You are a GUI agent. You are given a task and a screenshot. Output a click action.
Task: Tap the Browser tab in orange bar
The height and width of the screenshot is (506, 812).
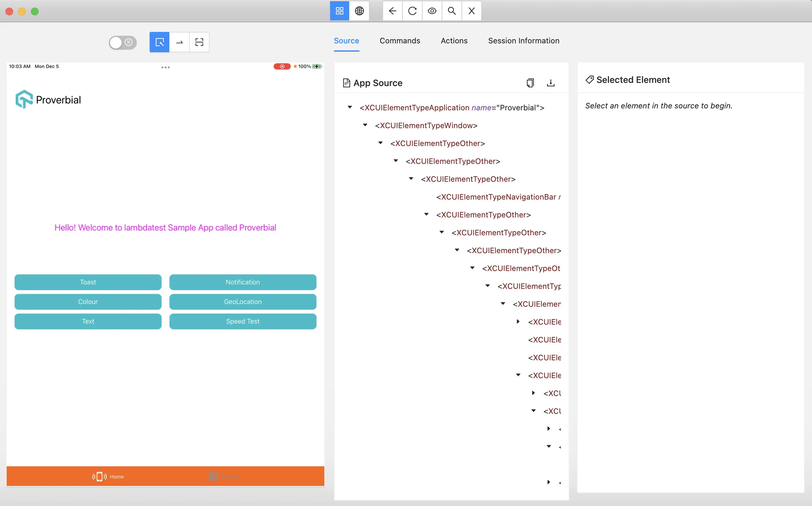click(x=224, y=477)
